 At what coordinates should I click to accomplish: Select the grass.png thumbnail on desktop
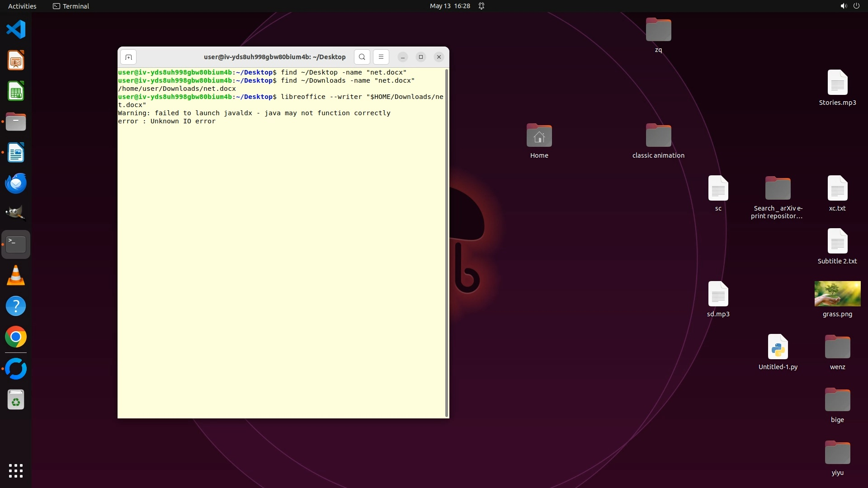tap(837, 294)
